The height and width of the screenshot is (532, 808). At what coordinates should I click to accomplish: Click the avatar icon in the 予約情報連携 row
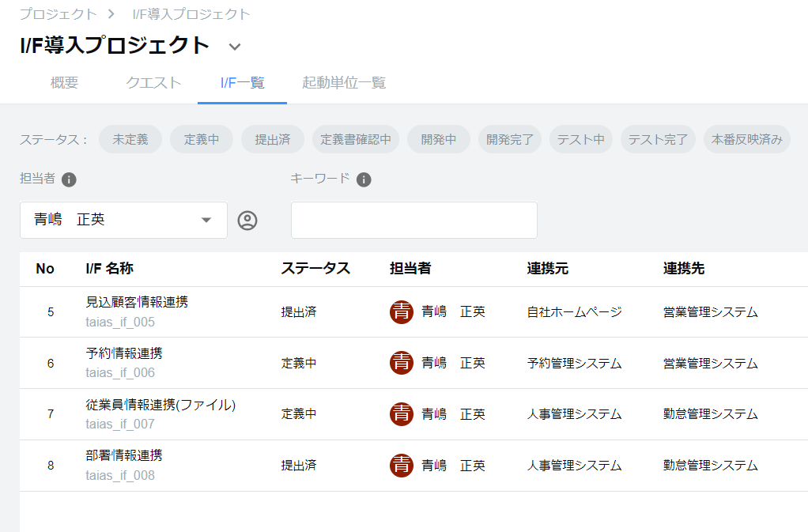(402, 363)
